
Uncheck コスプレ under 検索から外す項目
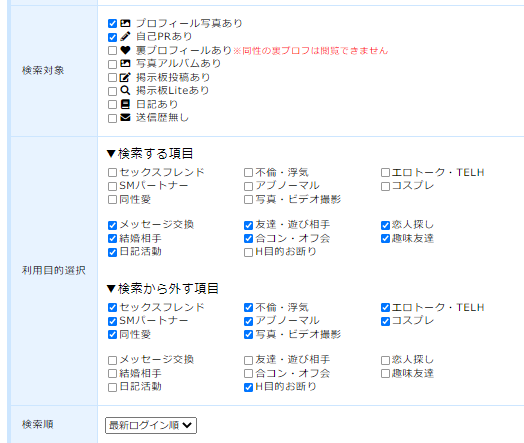(385, 321)
